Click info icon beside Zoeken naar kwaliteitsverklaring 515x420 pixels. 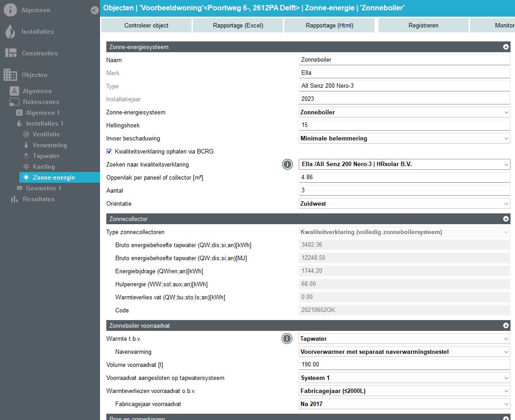(x=287, y=164)
